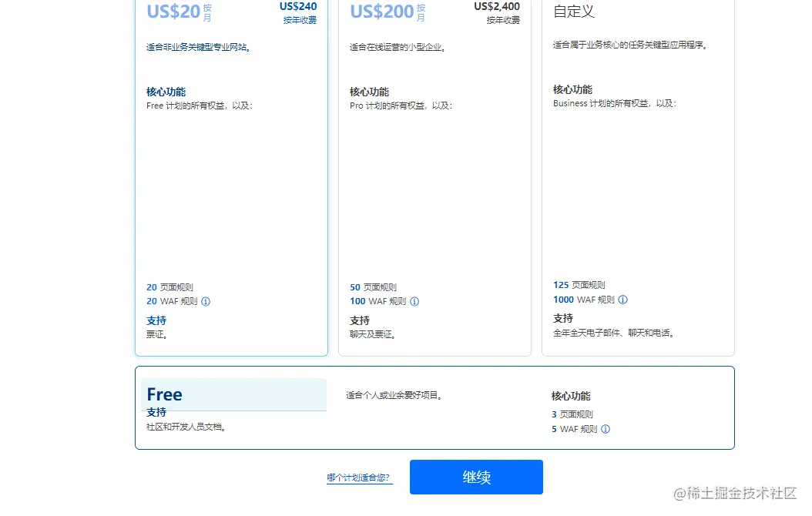Click the US$2,400 按年收费 yearly price

pyautogui.click(x=498, y=12)
